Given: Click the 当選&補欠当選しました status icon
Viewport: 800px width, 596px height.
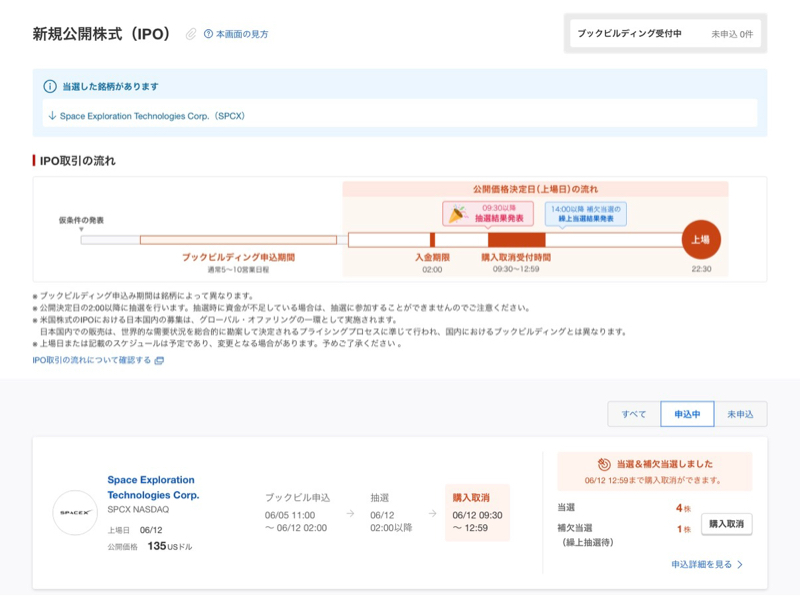Looking at the screenshot, I should (604, 464).
